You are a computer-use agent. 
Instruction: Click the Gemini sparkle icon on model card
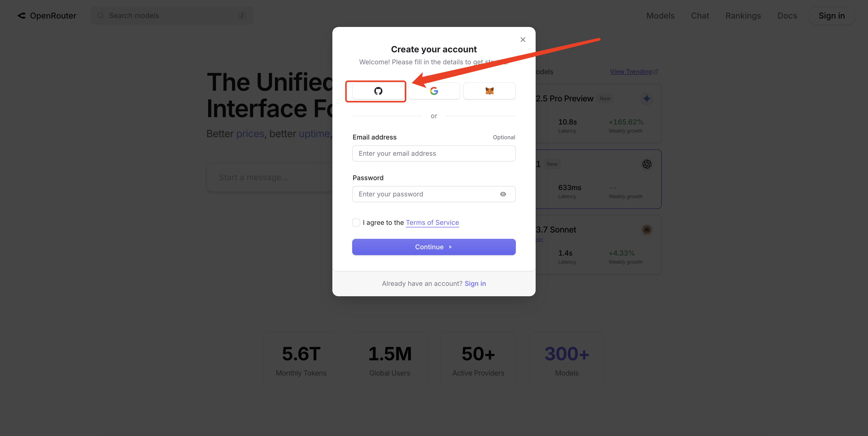click(x=647, y=99)
